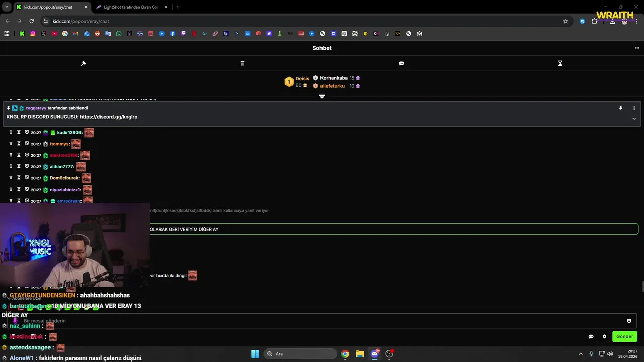This screenshot has width=644, height=362.
Task: Focus the 'Bir mesaj gönderin' input
Action: pos(322,321)
